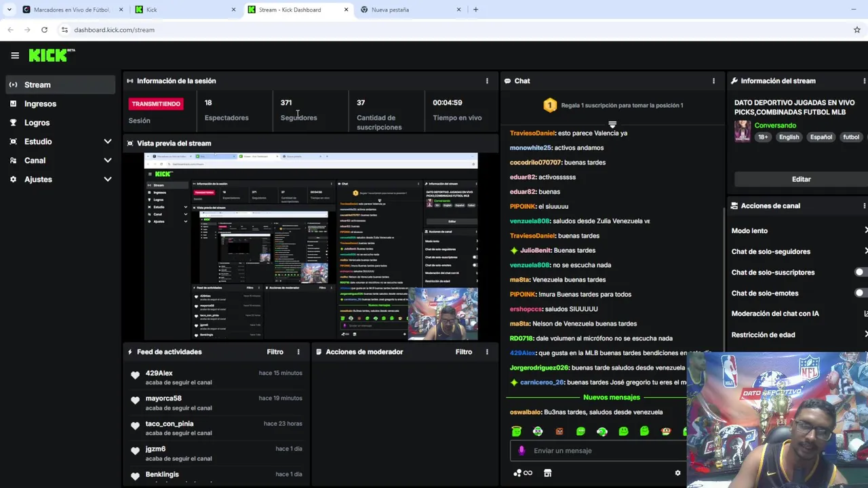This screenshot has height=488, width=868.
Task: Click the Español language tag
Action: click(x=821, y=137)
